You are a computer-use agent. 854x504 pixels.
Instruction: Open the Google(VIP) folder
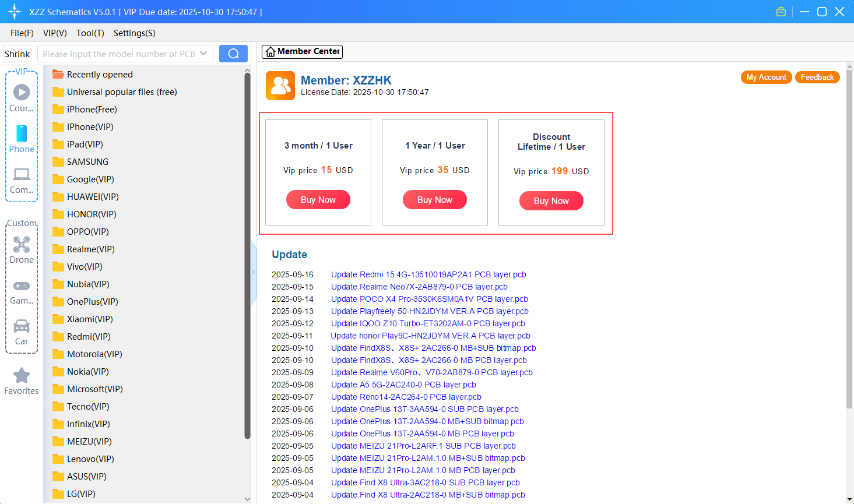(x=83, y=179)
